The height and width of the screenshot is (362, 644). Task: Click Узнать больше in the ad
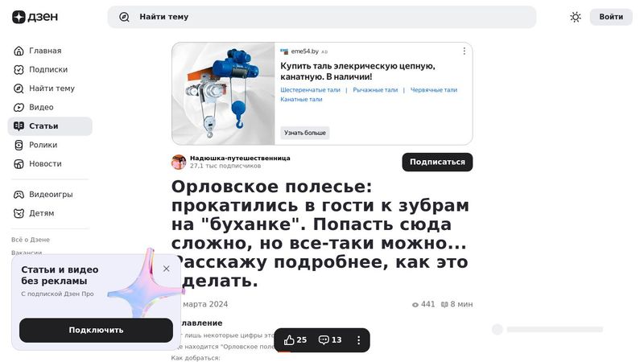[305, 133]
